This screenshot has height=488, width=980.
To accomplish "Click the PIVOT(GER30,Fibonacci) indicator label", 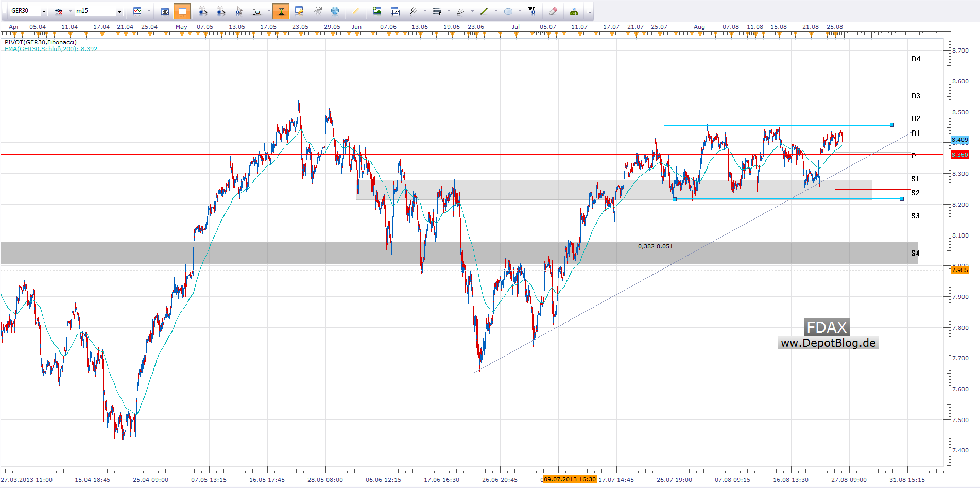I will pyautogui.click(x=41, y=42).
